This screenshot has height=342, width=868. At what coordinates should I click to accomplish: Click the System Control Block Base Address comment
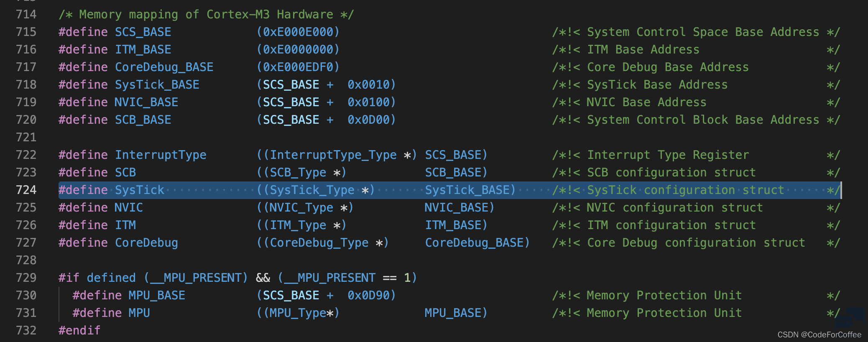pyautogui.click(x=696, y=120)
